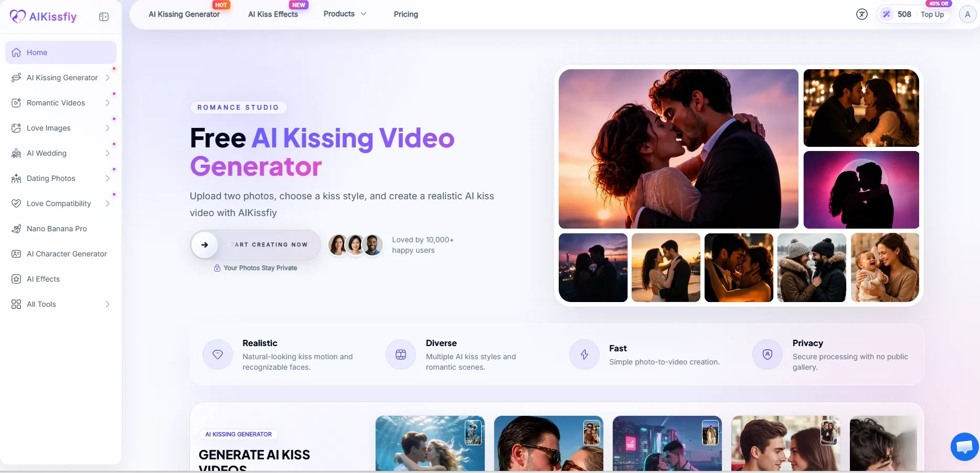Select the winter hats couple thumbnail
The width and height of the screenshot is (980, 473).
tap(812, 267)
